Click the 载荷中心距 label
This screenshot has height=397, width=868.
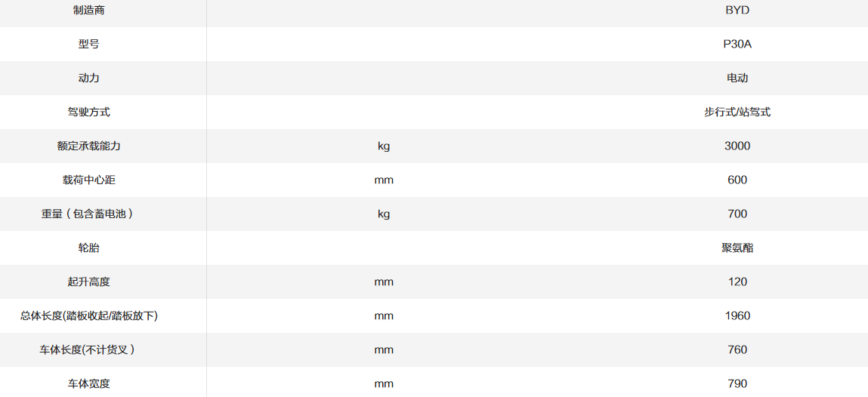88,180
